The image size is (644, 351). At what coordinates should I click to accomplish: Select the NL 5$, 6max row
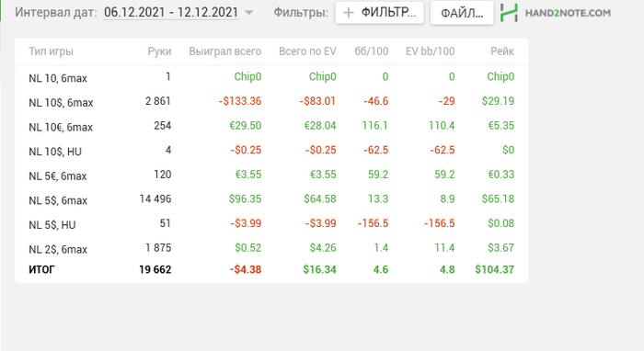(271, 199)
